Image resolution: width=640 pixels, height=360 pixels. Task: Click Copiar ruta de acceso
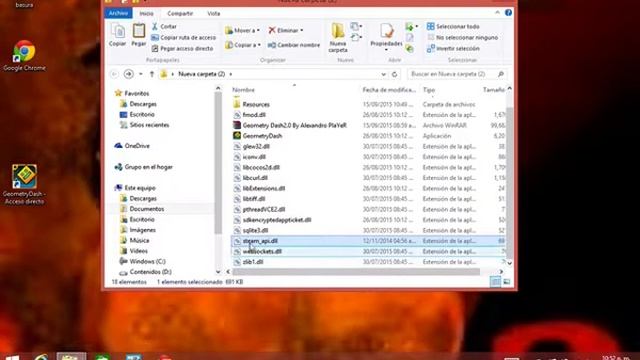183,38
